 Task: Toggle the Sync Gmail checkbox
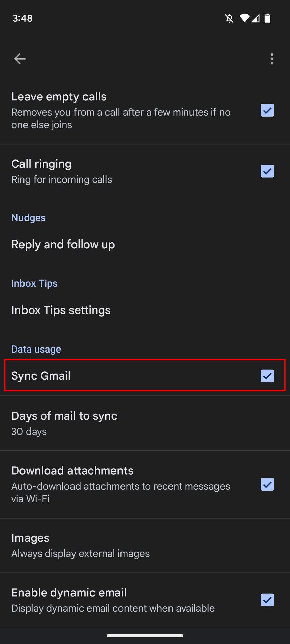tap(267, 376)
